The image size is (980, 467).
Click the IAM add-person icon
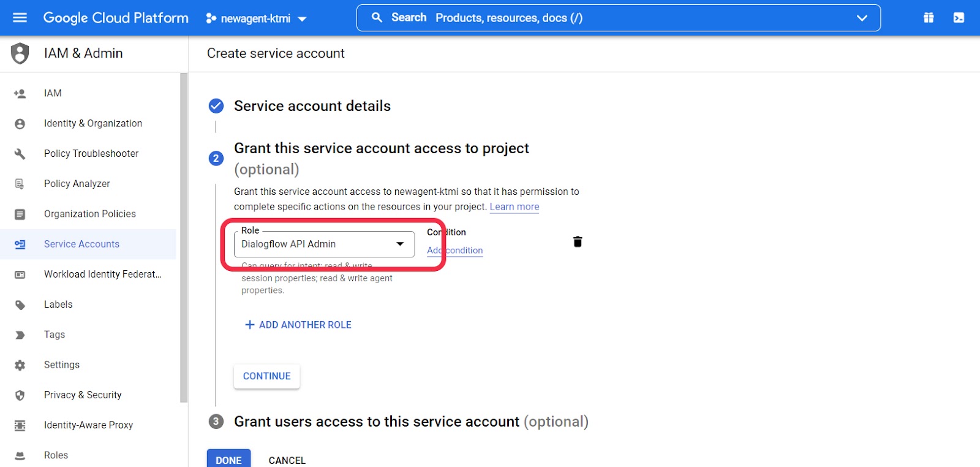pos(20,94)
